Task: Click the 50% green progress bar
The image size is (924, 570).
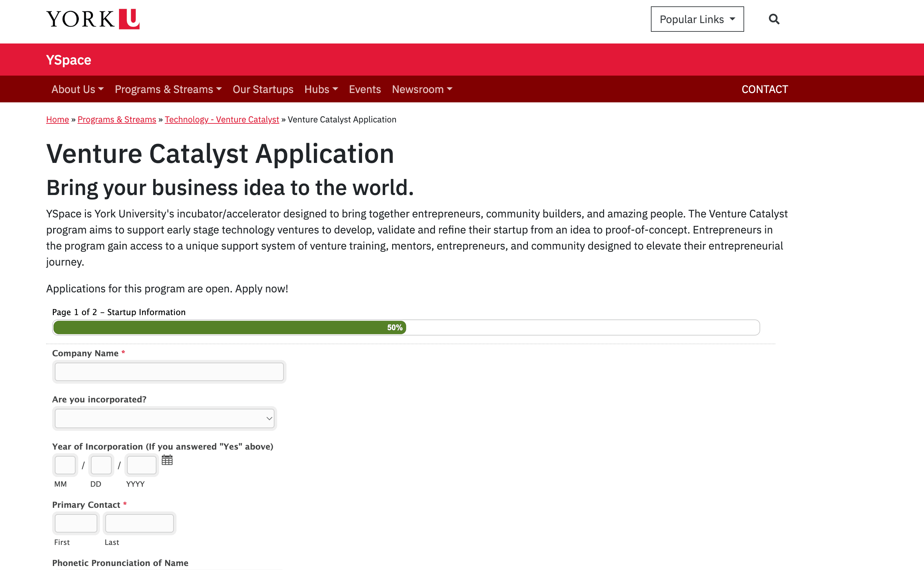Action: point(229,327)
